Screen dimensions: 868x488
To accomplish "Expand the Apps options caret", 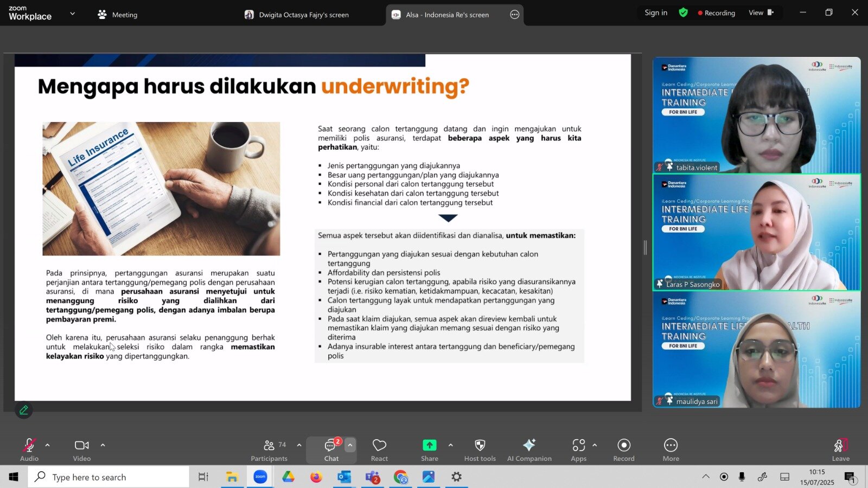I will [x=595, y=445].
